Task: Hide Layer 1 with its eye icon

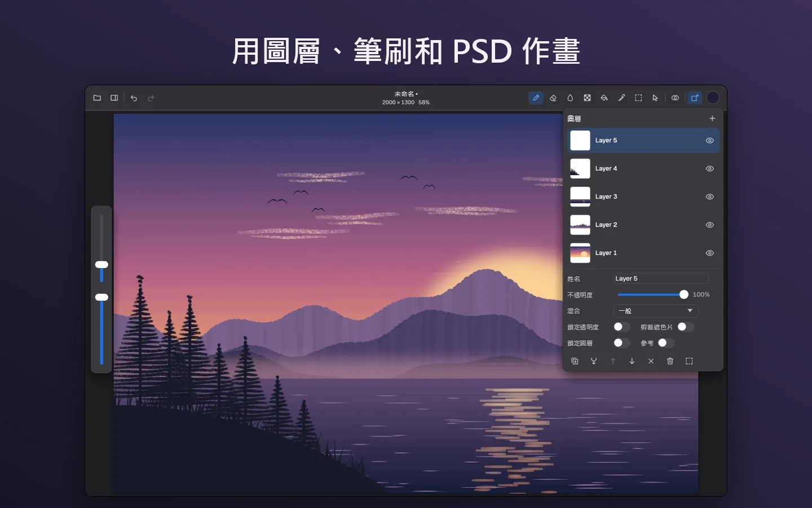Action: coord(710,253)
